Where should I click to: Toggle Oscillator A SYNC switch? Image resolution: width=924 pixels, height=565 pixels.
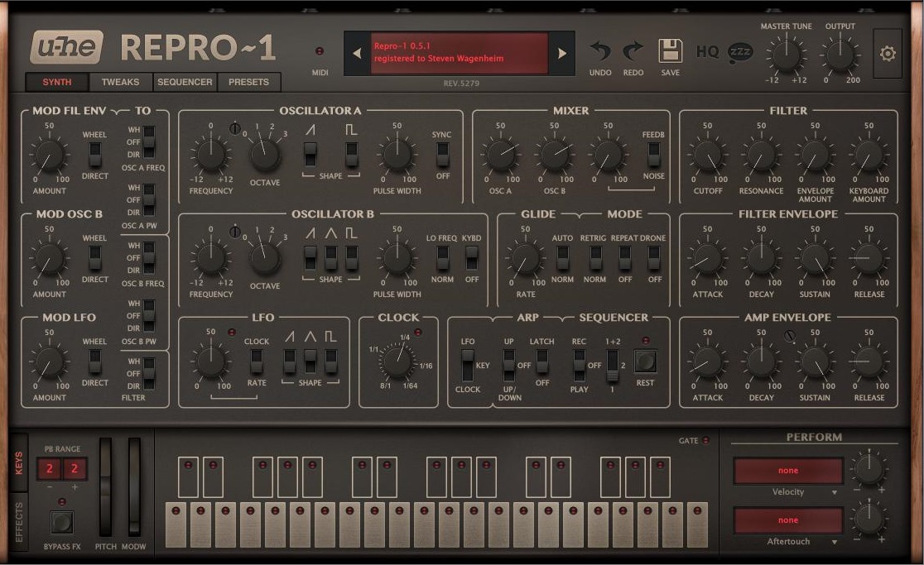pos(443,155)
